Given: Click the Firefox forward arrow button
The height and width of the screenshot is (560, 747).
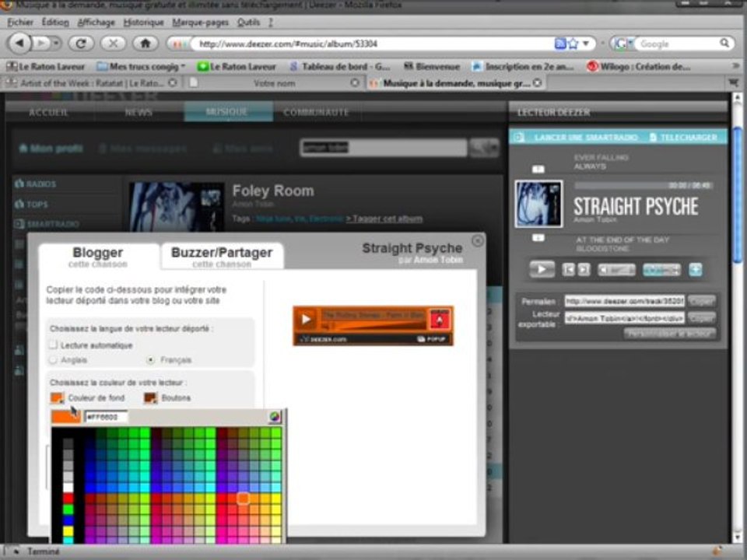Looking at the screenshot, I should (41, 44).
